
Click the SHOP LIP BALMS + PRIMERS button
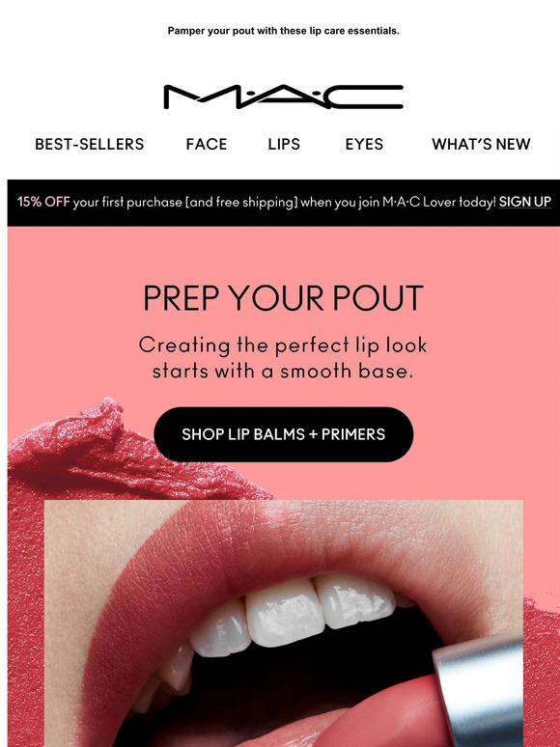point(284,434)
